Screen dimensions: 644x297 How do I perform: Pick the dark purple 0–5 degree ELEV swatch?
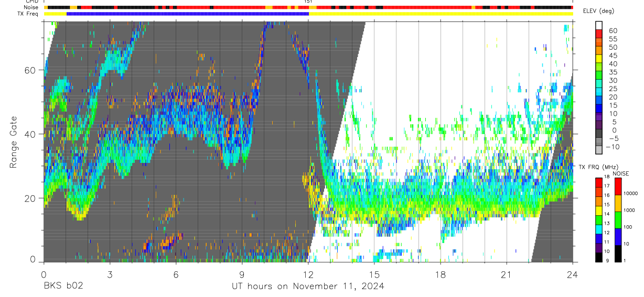coord(599,125)
